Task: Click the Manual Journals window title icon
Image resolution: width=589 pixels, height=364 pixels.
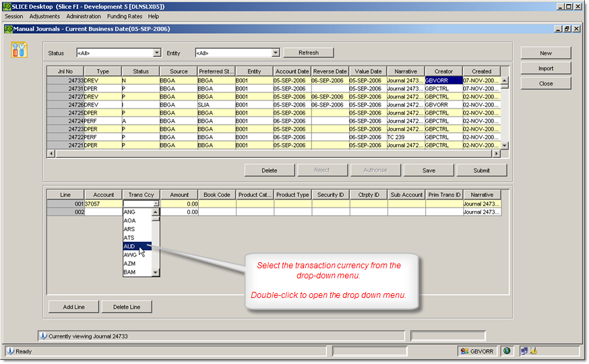Action: [x=8, y=29]
